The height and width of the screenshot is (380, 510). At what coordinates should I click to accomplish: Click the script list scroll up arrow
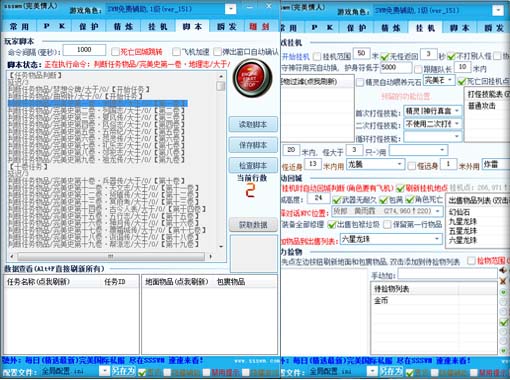pyautogui.click(x=221, y=76)
